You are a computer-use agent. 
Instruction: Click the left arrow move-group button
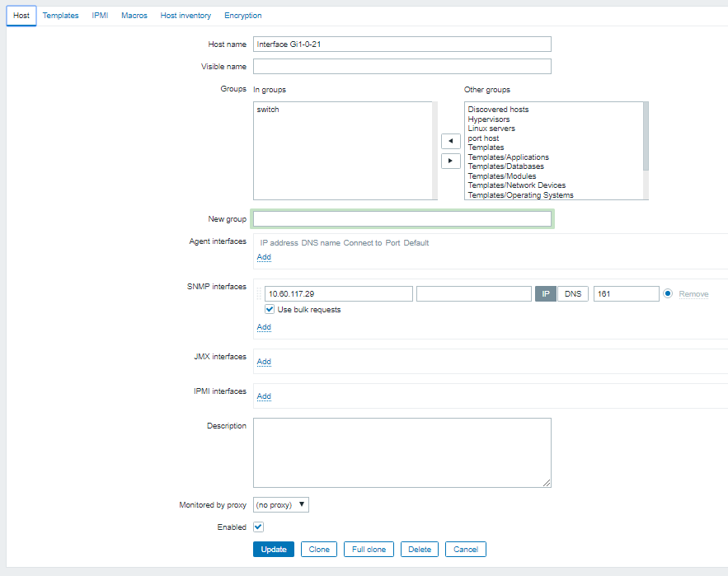(450, 142)
